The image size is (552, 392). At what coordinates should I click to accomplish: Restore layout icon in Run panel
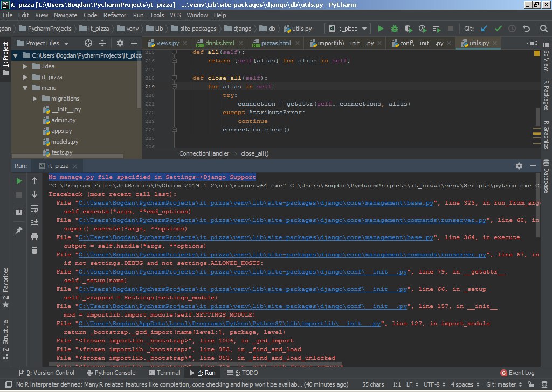point(19,213)
